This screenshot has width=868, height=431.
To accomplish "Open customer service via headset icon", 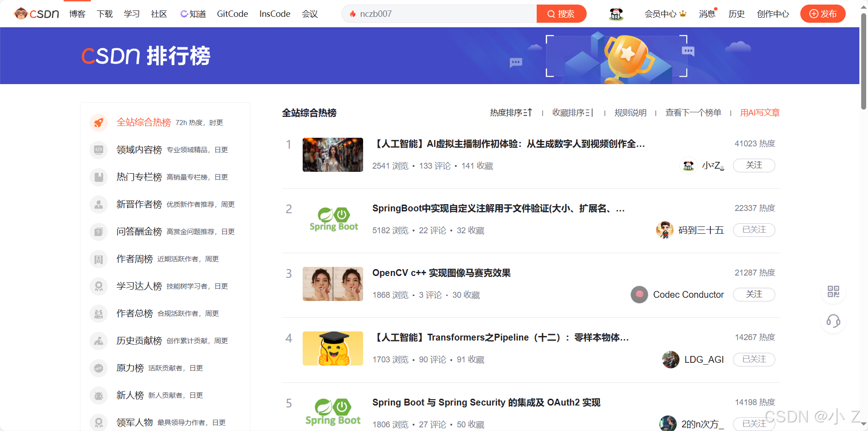I will [x=833, y=321].
